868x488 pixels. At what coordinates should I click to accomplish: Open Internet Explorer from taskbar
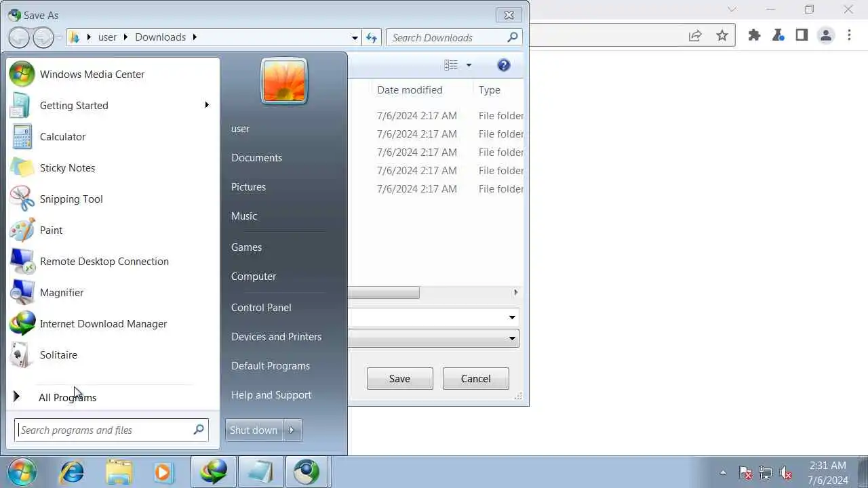(x=71, y=472)
